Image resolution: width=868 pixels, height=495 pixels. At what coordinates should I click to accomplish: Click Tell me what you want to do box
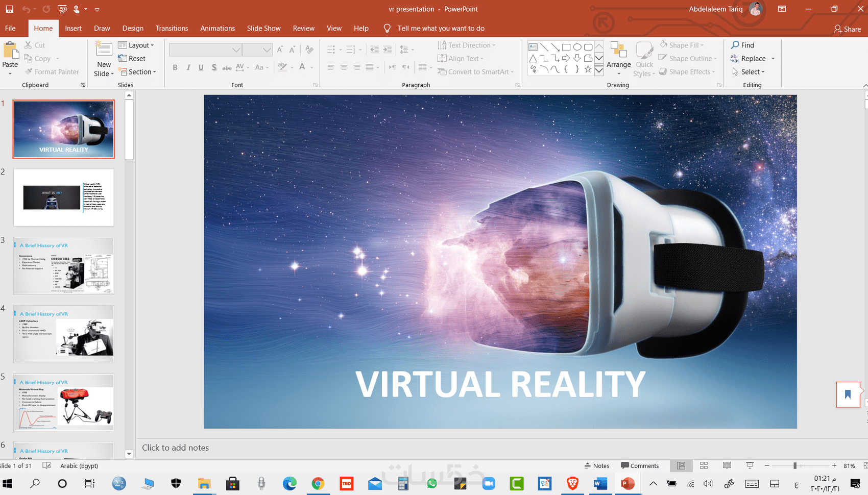coord(441,29)
